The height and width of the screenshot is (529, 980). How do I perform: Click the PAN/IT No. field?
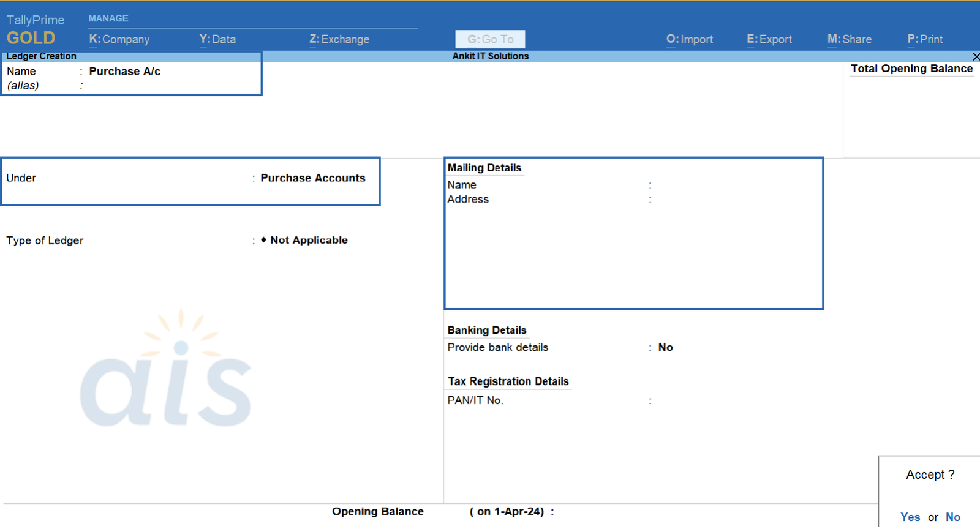[x=723, y=400]
